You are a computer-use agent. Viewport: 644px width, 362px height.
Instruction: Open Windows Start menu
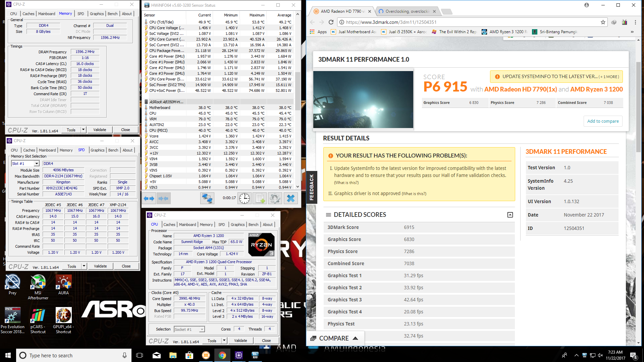pos(8,355)
